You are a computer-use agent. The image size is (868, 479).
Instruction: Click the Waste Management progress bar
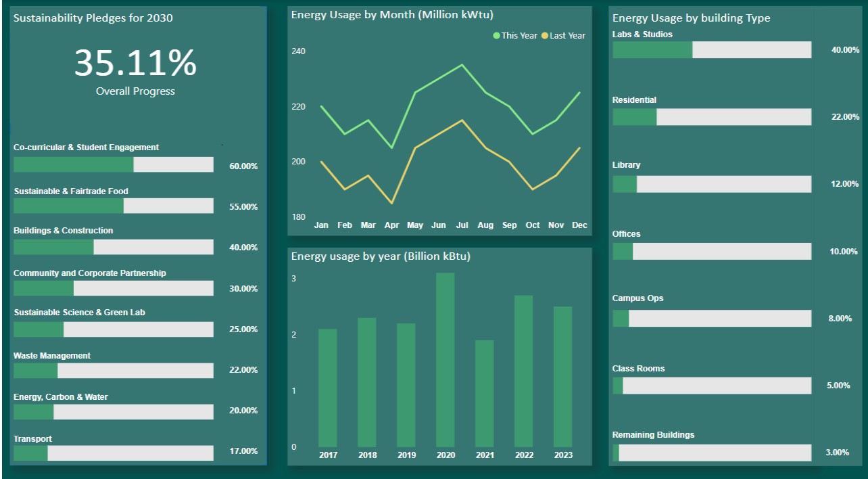coord(113,371)
